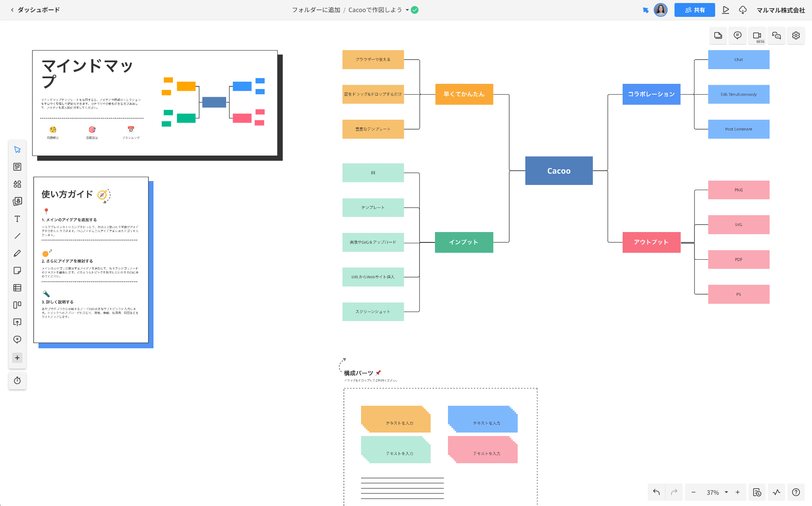Start a video call (BETA)

coord(757,35)
